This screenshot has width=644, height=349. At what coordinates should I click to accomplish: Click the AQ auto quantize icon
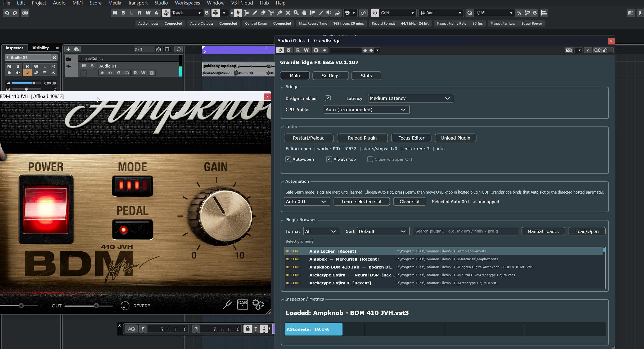(x=131, y=329)
